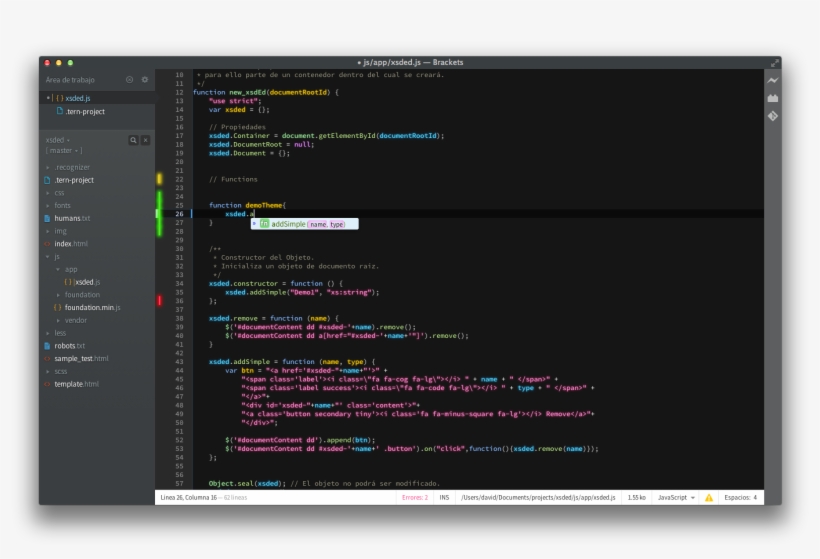Click Espacios: 4 indentation setting
The width and height of the screenshot is (820, 559).
coord(740,497)
